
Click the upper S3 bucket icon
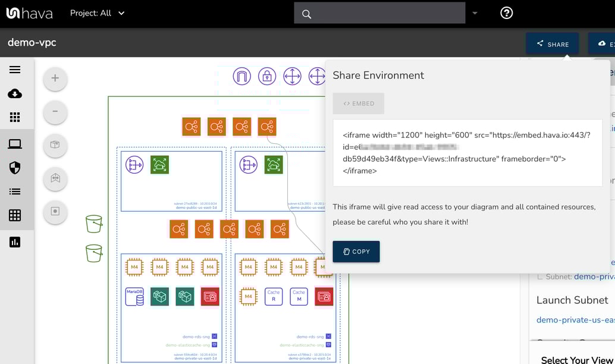pos(94,224)
